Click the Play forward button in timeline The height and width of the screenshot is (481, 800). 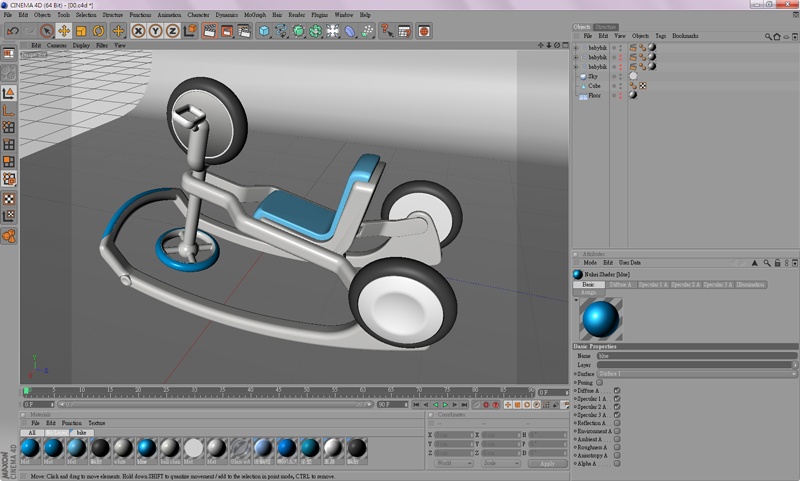(444, 405)
